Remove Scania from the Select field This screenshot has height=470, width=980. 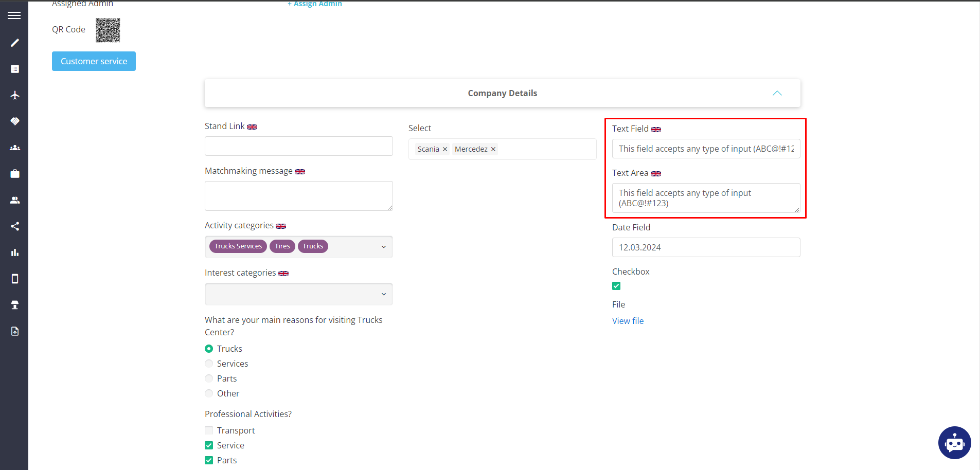click(x=444, y=149)
